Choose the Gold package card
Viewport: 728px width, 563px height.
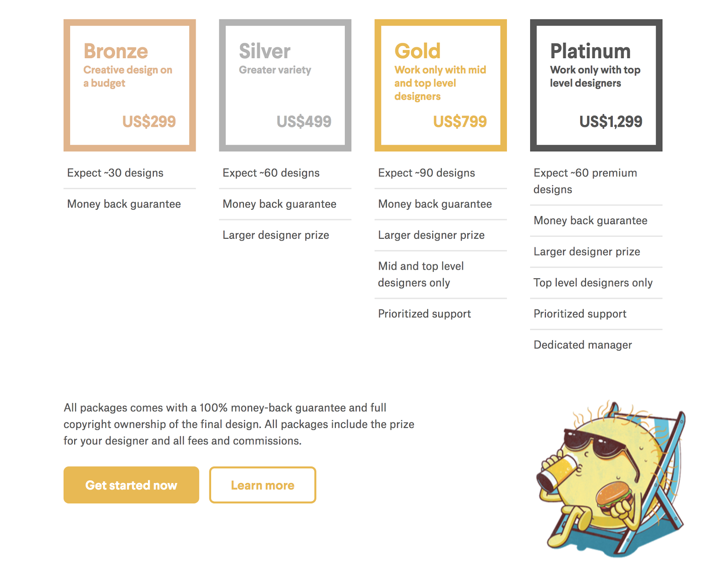pyautogui.click(x=440, y=85)
